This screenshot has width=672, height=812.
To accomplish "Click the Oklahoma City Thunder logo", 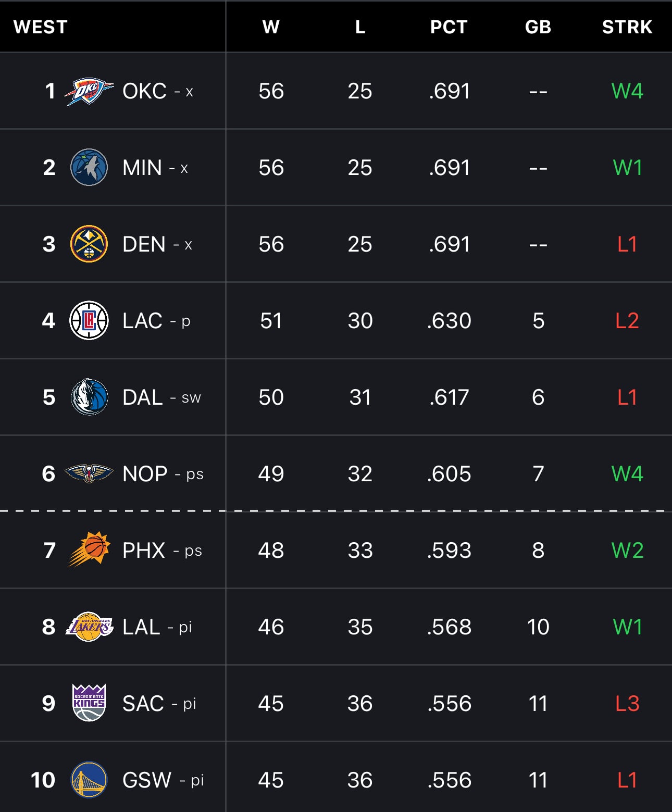I will click(x=89, y=91).
